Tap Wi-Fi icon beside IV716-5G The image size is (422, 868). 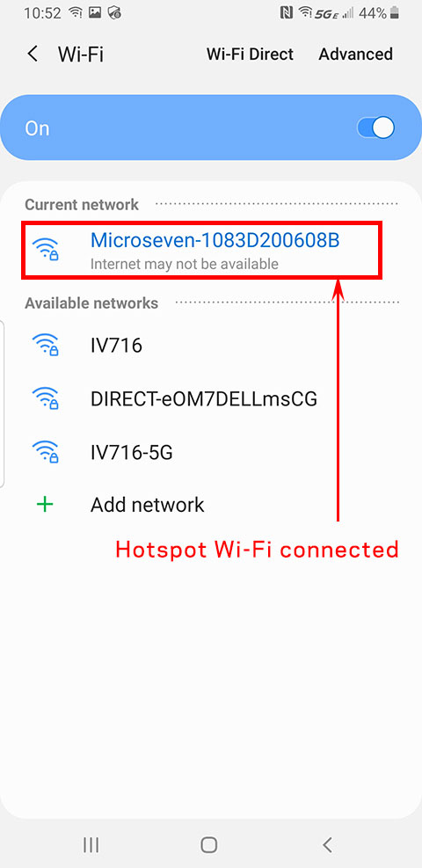(x=46, y=451)
